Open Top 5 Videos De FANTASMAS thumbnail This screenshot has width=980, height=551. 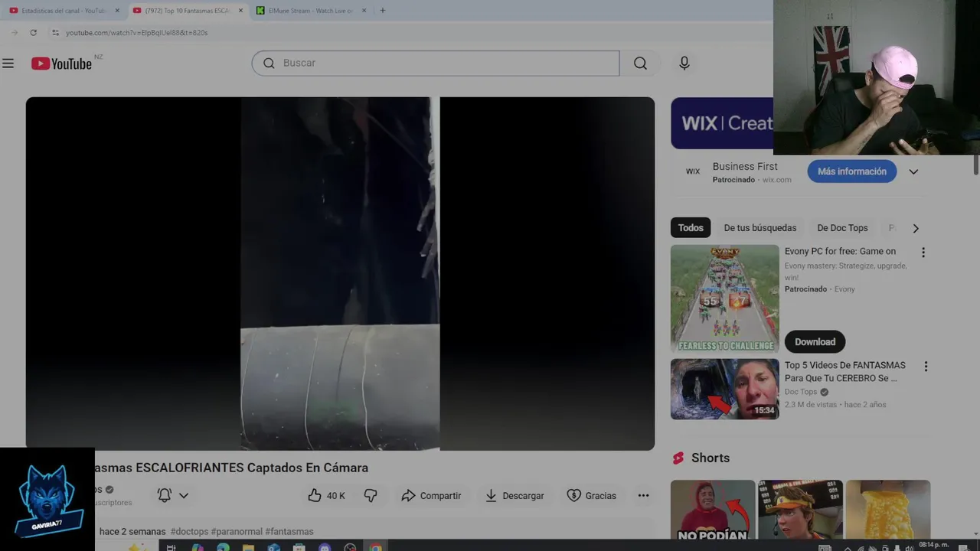pos(724,389)
